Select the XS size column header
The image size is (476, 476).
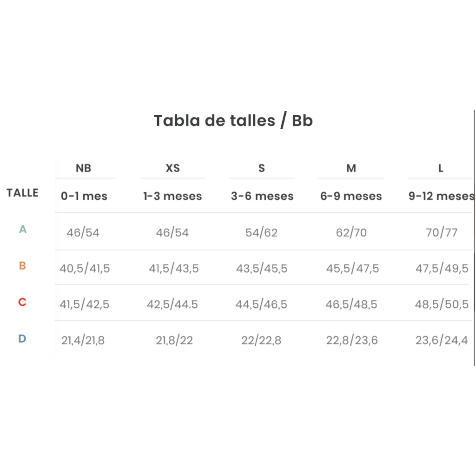173,168
